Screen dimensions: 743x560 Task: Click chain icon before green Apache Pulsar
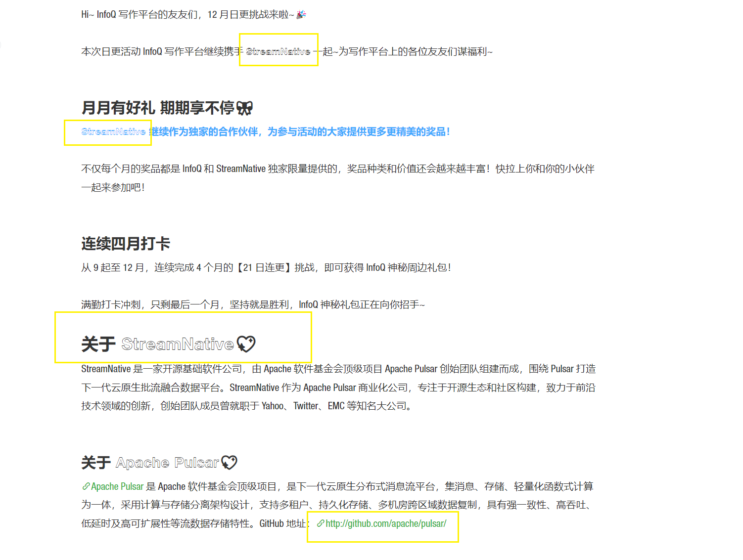pyautogui.click(x=86, y=486)
